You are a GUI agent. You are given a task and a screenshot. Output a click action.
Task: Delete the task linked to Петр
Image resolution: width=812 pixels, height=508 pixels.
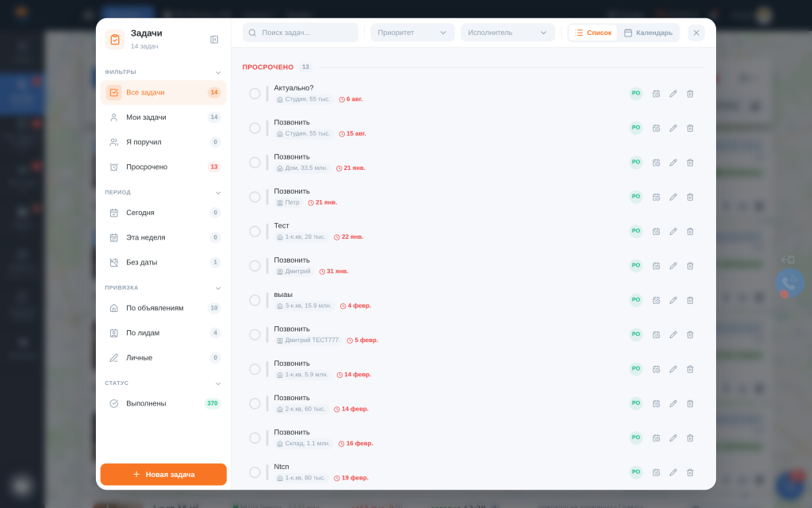(x=691, y=197)
